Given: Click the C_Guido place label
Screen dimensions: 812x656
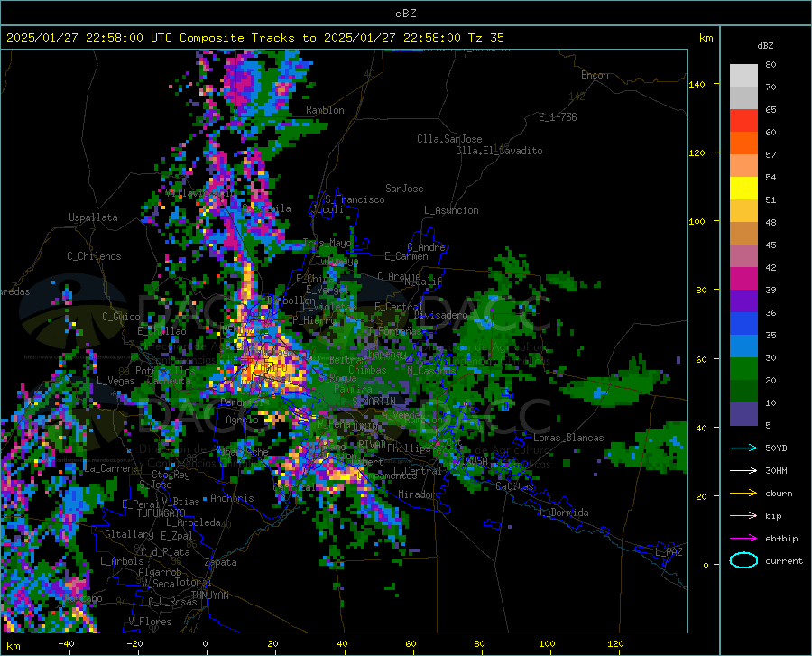Looking at the screenshot, I should tap(121, 317).
